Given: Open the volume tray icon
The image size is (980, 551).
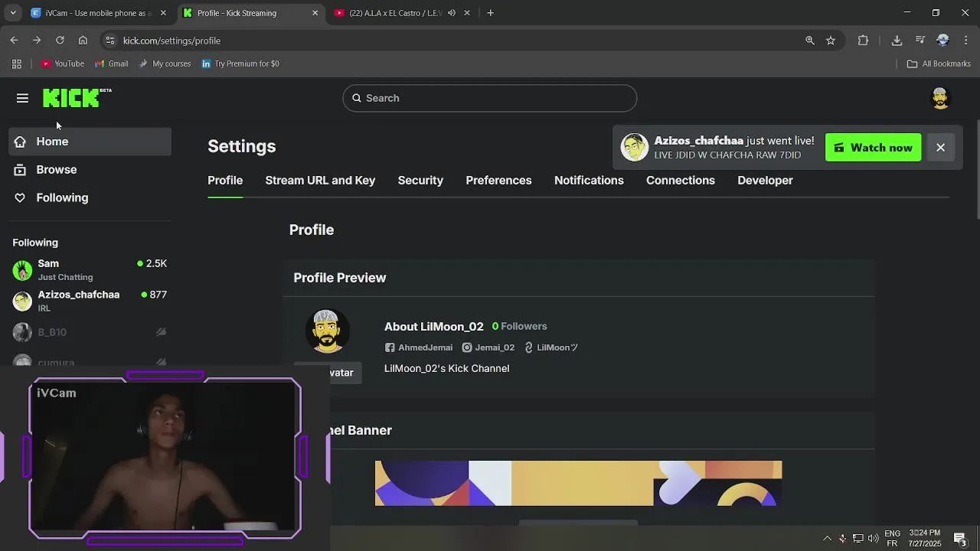Looking at the screenshot, I should click(x=874, y=538).
